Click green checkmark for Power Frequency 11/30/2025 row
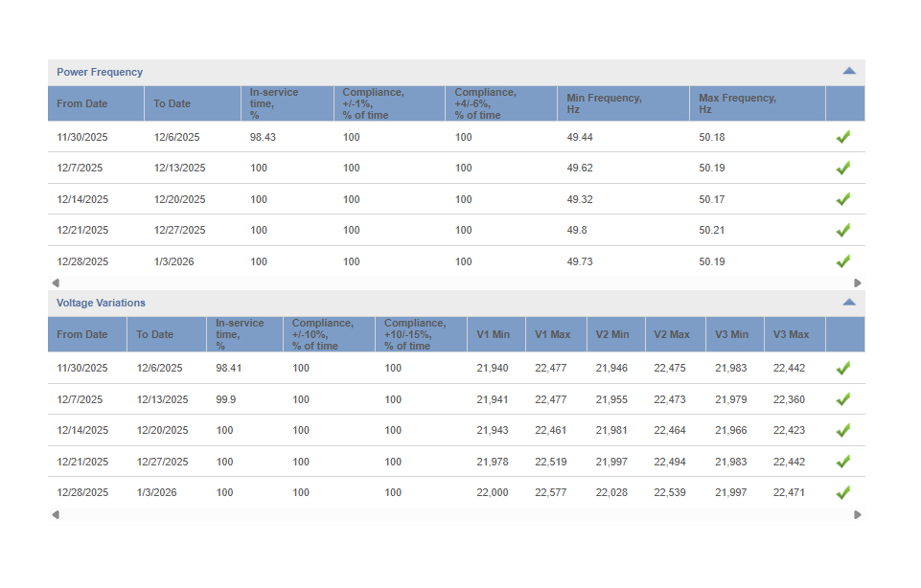 [x=842, y=137]
